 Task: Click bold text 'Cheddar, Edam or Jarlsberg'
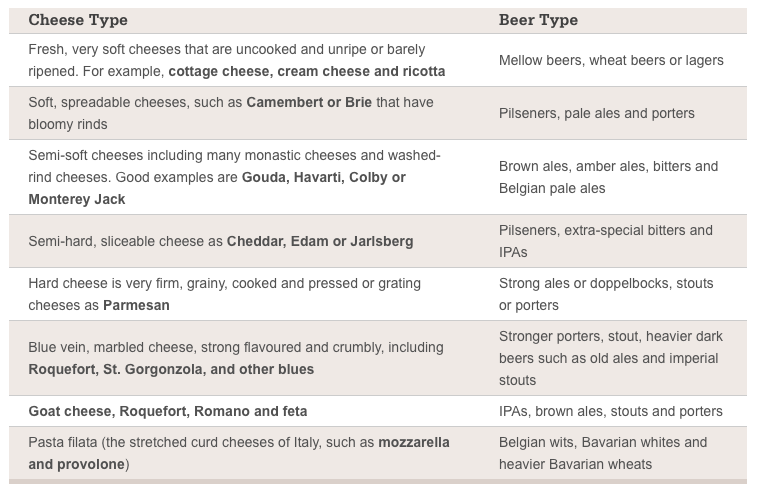coord(319,241)
